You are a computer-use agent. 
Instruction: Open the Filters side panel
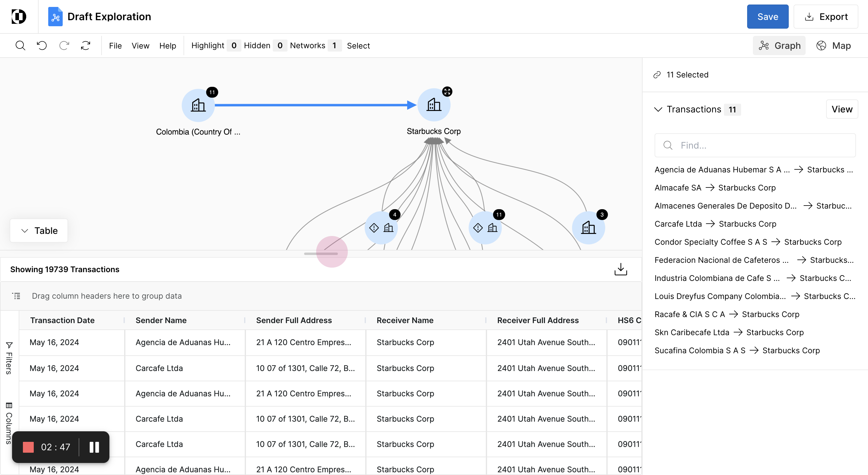(x=9, y=358)
